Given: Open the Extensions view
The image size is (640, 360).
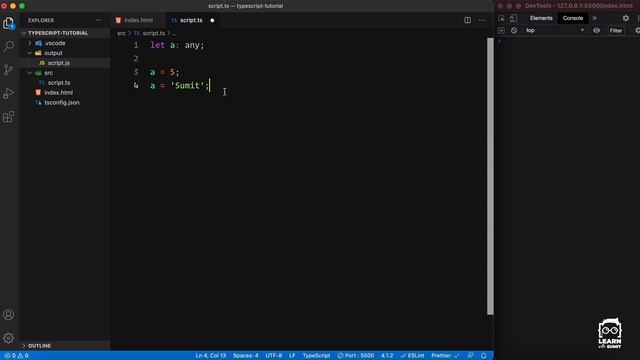Looking at the screenshot, I should tap(9, 117).
